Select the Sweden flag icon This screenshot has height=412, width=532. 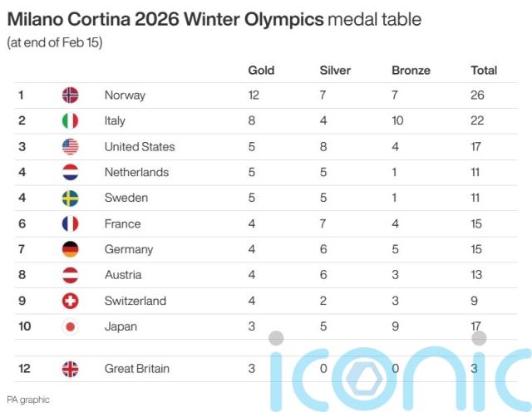pos(70,199)
